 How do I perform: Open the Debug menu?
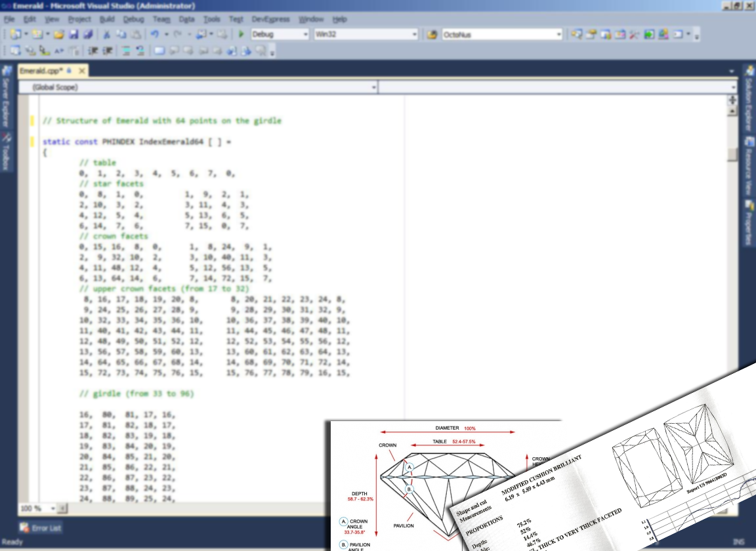pos(134,19)
